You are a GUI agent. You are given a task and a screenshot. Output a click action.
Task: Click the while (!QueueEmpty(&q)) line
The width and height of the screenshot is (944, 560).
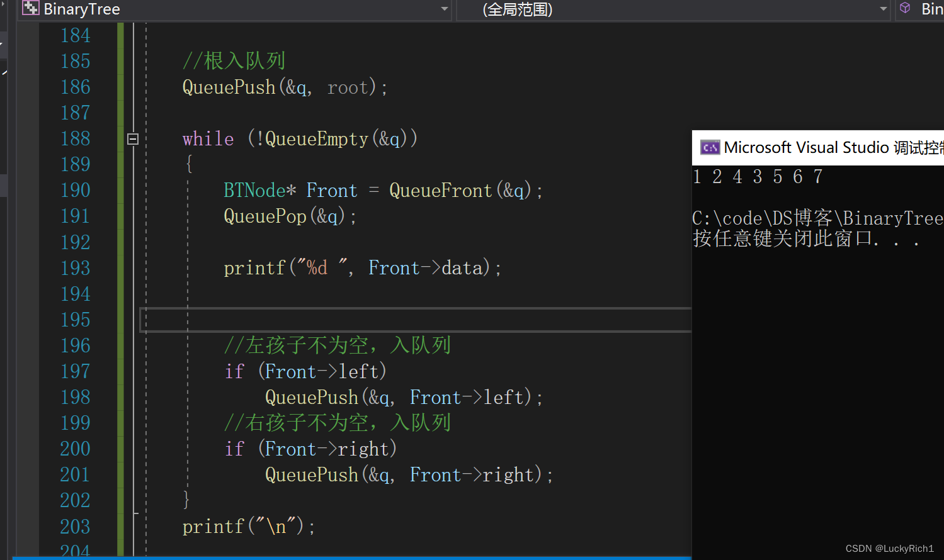coord(300,138)
